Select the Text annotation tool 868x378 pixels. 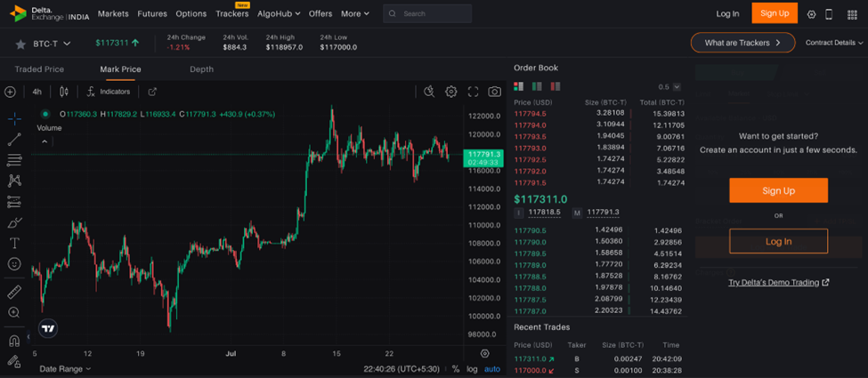tap(14, 244)
